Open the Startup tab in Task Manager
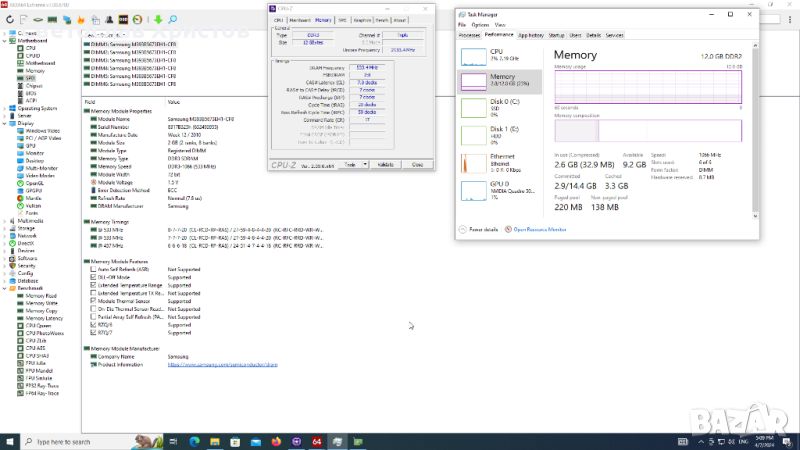The width and height of the screenshot is (800, 450). 556,35
